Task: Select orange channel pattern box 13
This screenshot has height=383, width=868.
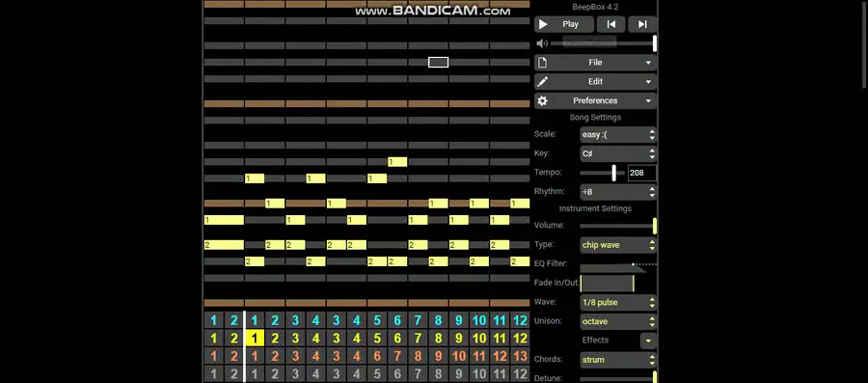Action: pos(520,356)
